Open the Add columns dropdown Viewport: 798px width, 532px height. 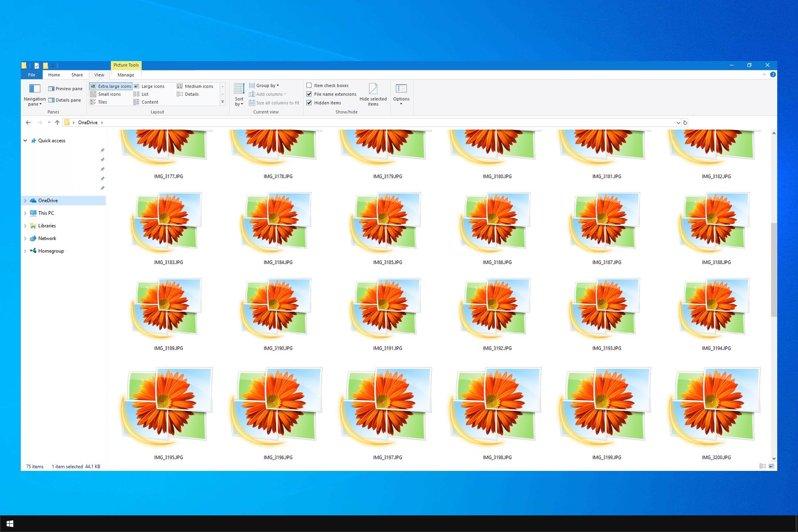[268, 94]
